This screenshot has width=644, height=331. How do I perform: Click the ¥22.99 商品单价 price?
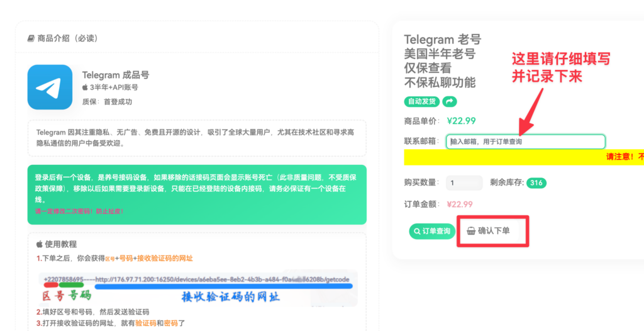coord(461,121)
